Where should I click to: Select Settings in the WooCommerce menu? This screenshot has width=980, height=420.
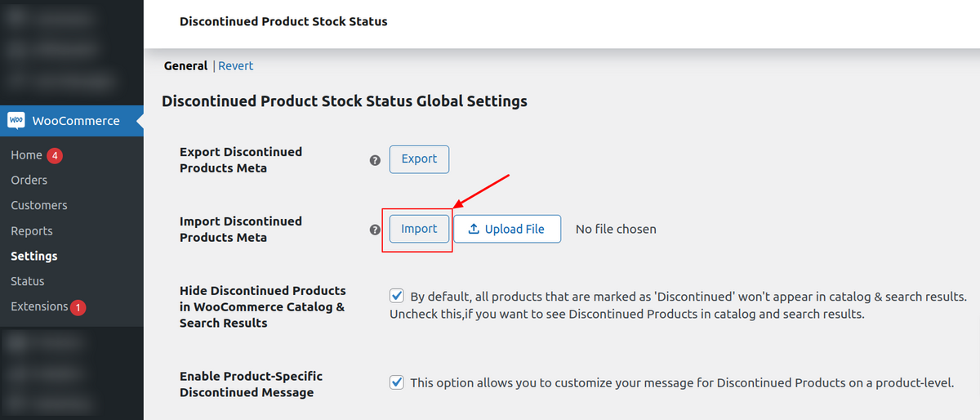pos(34,256)
